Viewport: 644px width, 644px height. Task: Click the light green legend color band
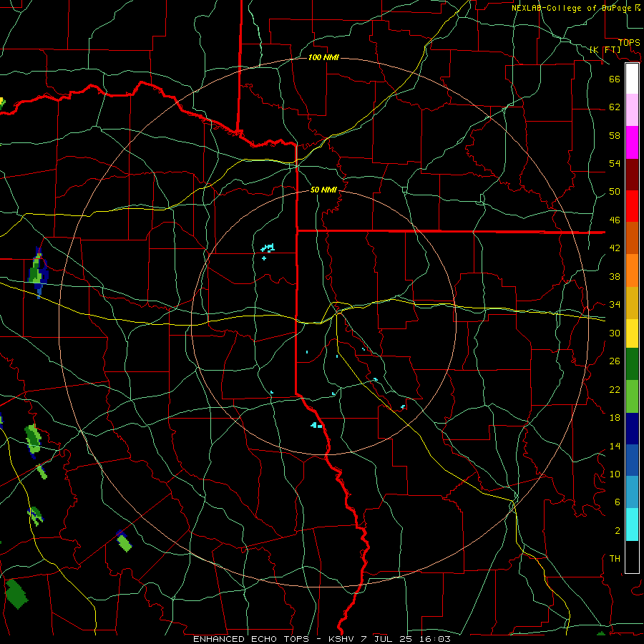[x=632, y=396]
